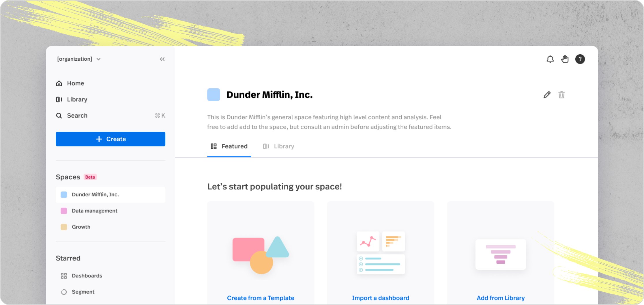Click the Spaces section heading

pos(68,177)
